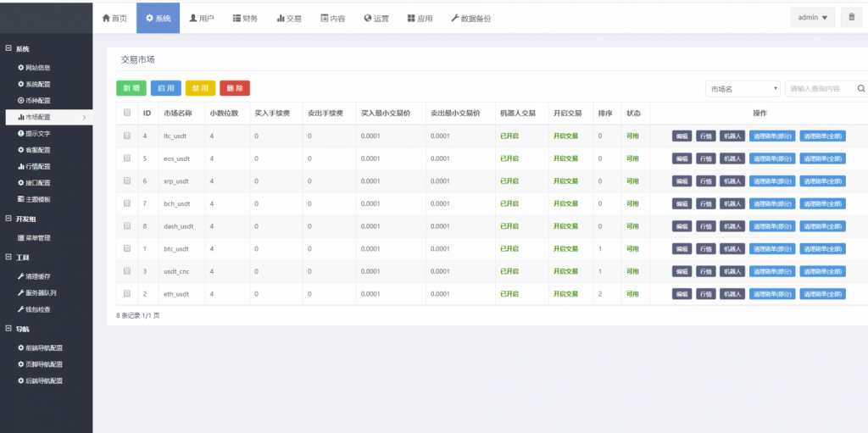This screenshot has width=868, height=433.
Task: Open the admin user dropdown
Action: [813, 18]
